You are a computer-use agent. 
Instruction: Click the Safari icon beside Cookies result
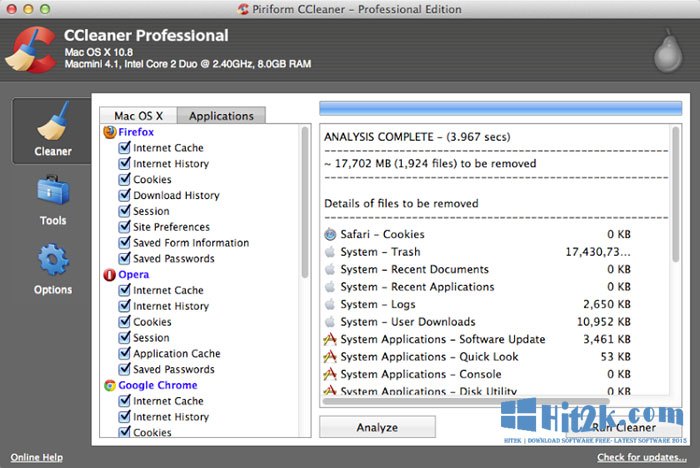tap(330, 234)
